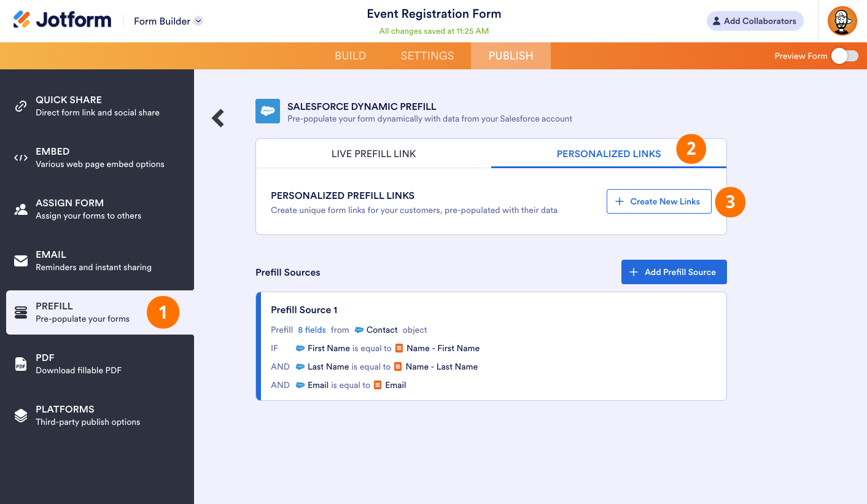Screen dimensions: 867x504
Task: Switch to the Build tab
Action: click(x=350, y=56)
